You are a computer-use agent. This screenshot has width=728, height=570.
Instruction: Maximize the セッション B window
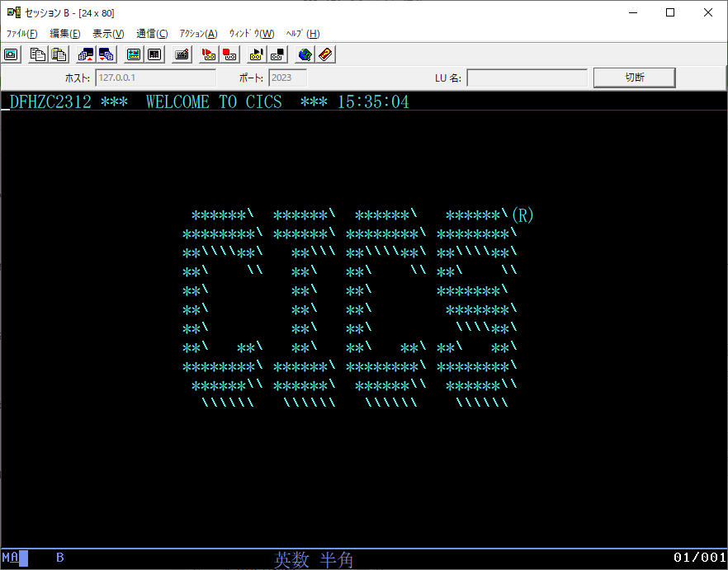[670, 12]
